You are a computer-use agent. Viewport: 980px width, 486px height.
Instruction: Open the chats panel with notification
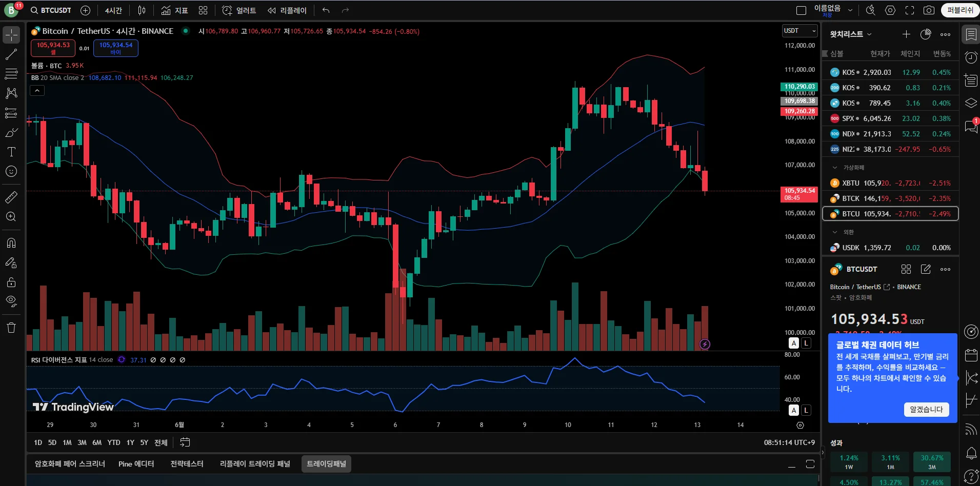971,126
